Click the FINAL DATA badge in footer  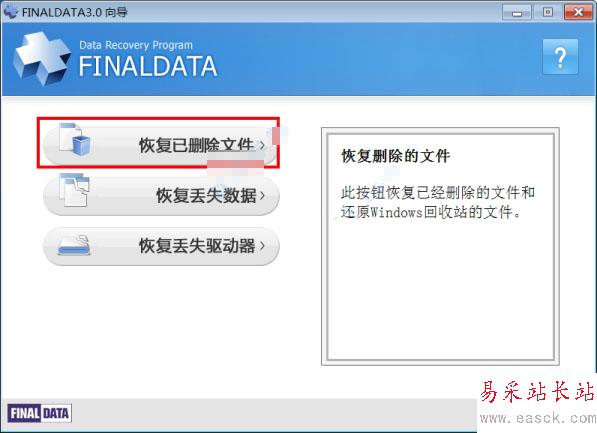(x=39, y=413)
